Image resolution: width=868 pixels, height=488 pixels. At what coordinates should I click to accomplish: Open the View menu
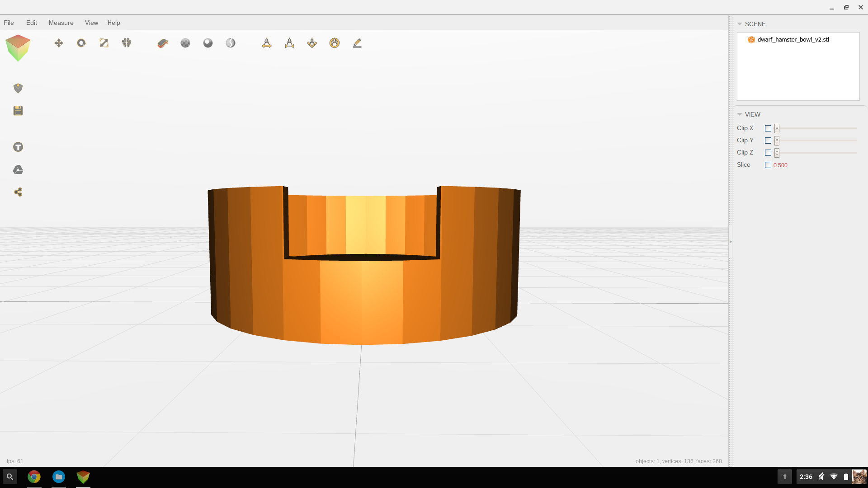pyautogui.click(x=91, y=23)
